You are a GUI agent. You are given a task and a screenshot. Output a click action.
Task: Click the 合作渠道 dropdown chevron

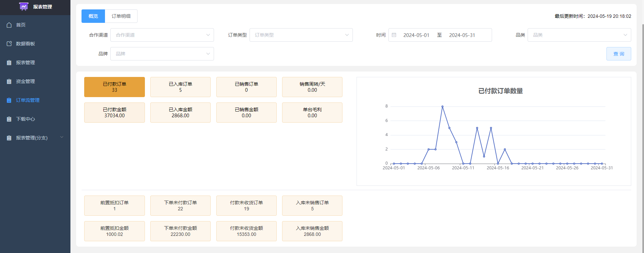coord(208,35)
